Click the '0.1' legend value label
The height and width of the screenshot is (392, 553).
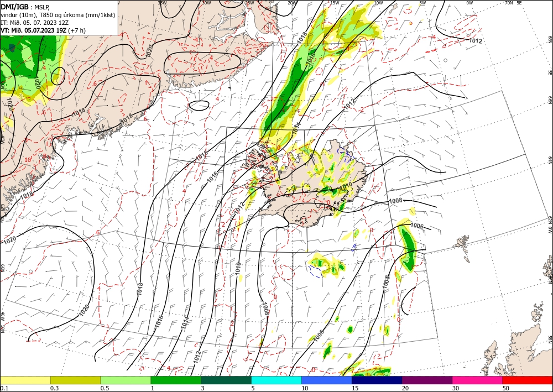click(3, 388)
